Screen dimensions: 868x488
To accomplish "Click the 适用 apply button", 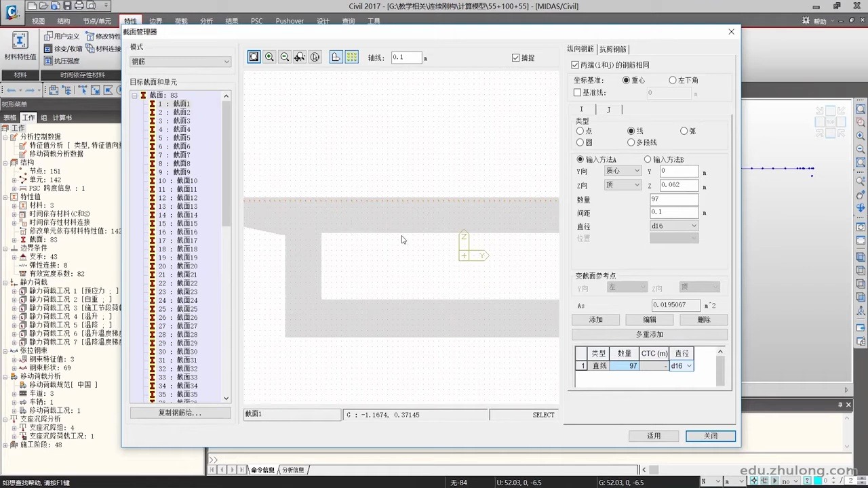I will coord(654,436).
